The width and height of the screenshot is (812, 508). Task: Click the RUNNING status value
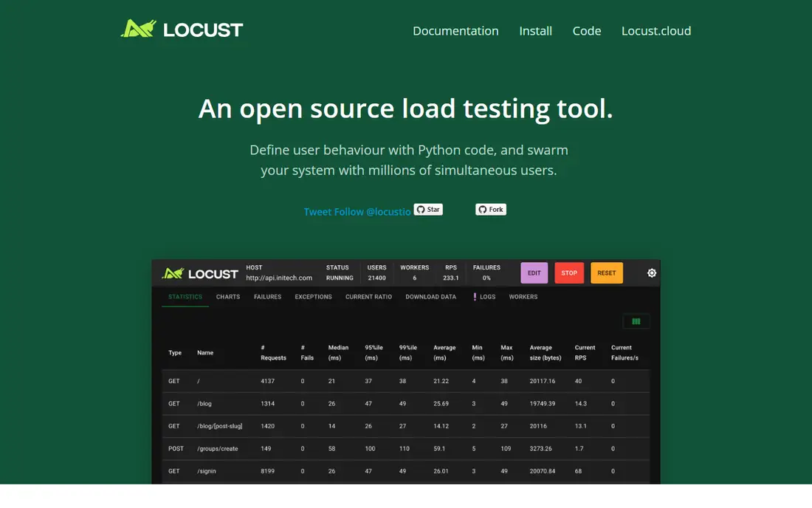(x=340, y=278)
